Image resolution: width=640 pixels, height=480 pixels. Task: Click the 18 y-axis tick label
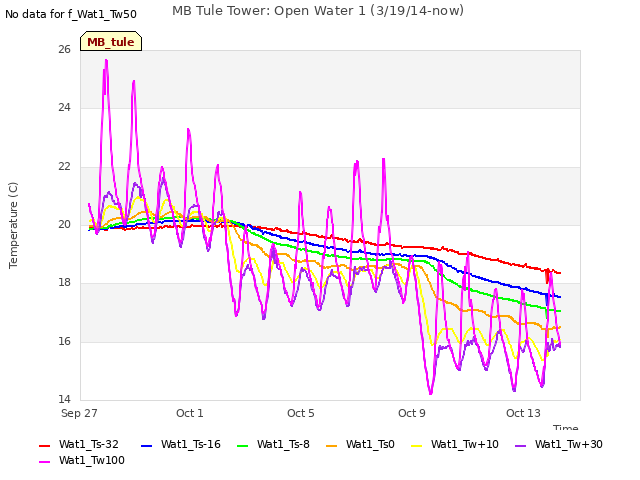64,282
